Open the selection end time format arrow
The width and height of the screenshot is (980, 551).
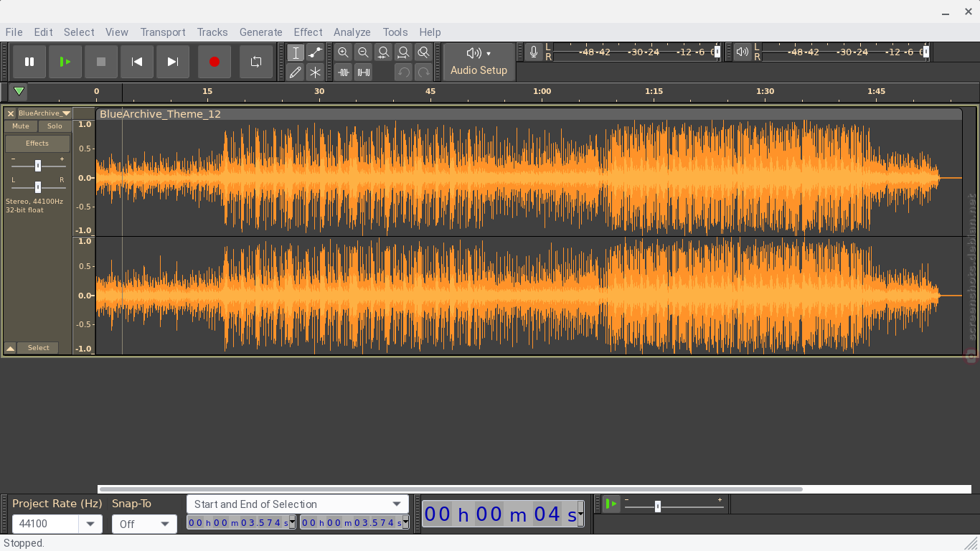[405, 523]
